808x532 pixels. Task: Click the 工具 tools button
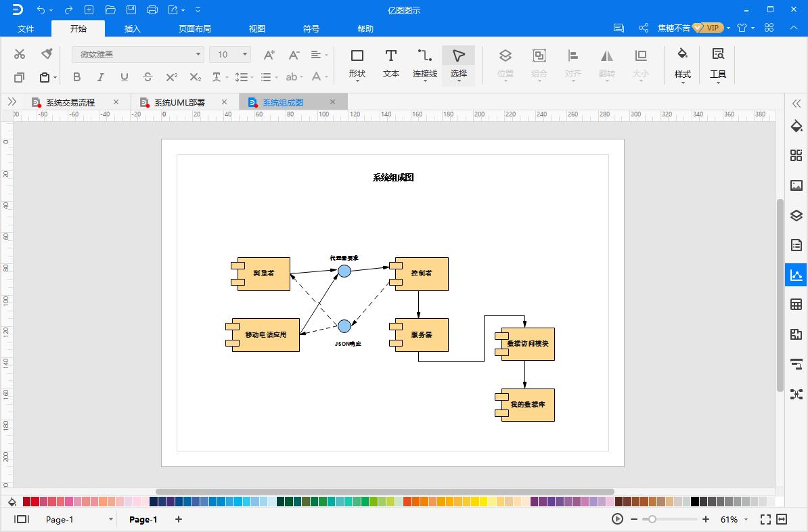click(x=718, y=63)
